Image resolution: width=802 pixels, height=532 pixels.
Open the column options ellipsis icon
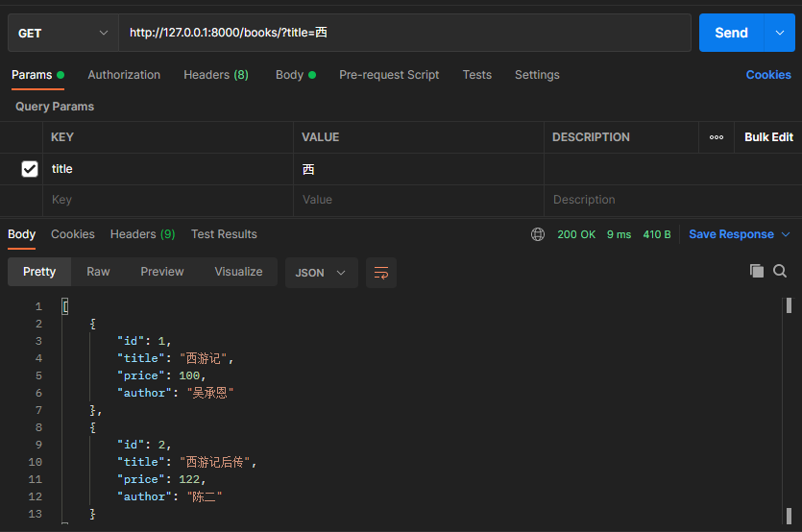(x=717, y=137)
